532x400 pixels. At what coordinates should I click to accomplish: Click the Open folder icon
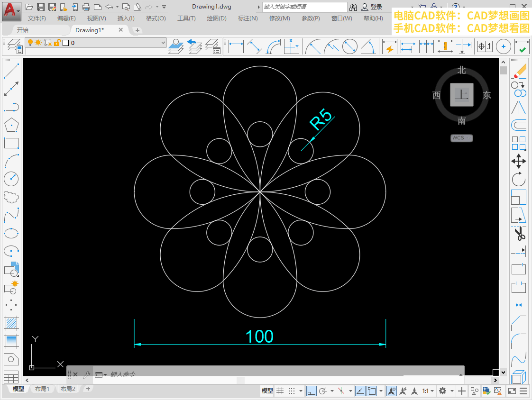[x=29, y=7]
